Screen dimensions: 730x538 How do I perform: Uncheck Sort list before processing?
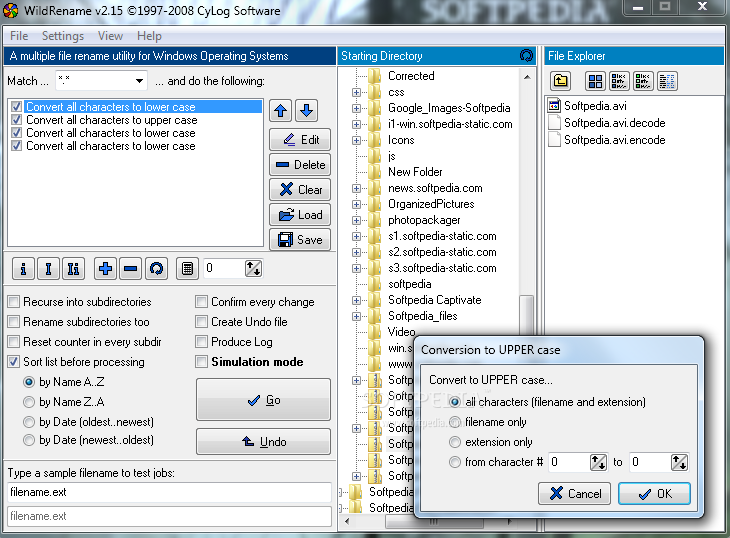click(14, 362)
